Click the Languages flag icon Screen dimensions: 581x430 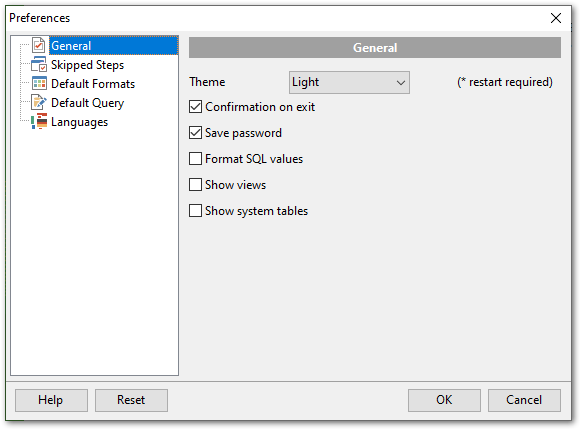pos(39,122)
